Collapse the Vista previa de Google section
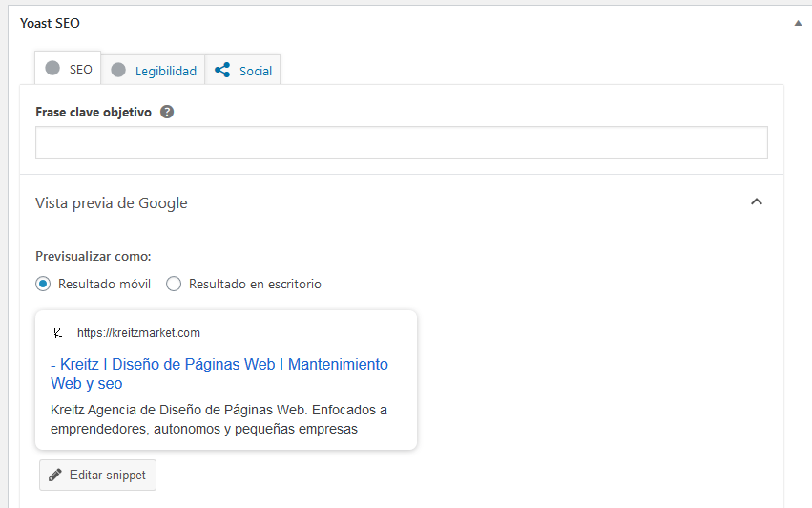 (757, 201)
